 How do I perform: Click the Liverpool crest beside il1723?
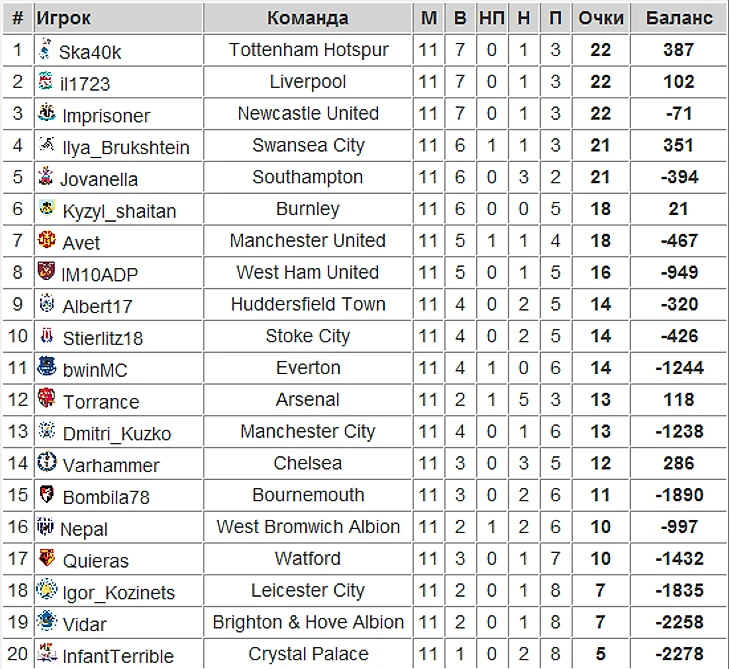[46, 81]
